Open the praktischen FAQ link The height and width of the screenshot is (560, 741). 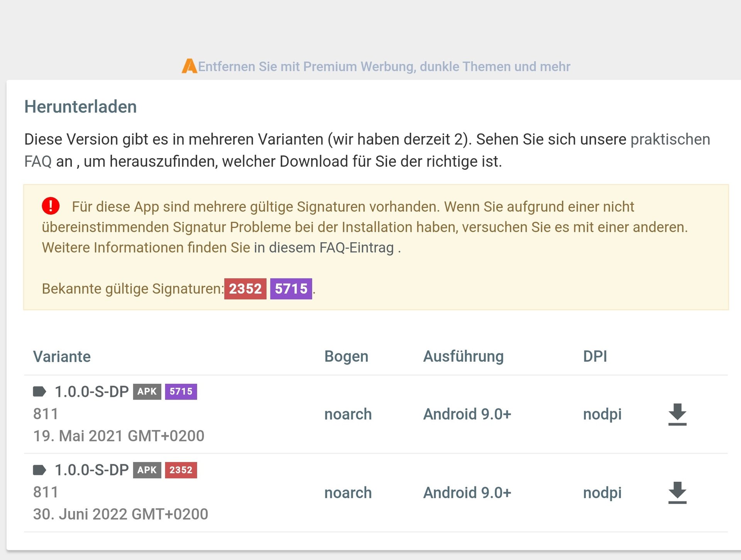tap(670, 139)
